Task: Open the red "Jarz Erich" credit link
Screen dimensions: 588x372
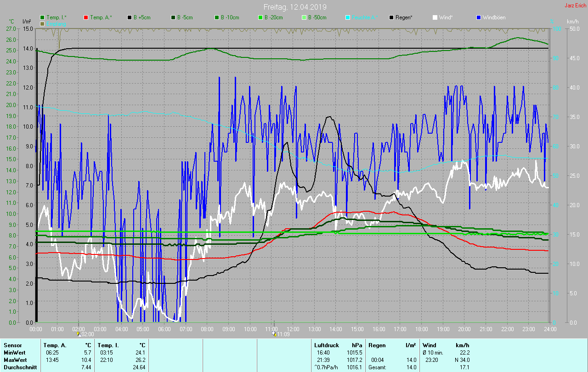Action: pos(576,6)
